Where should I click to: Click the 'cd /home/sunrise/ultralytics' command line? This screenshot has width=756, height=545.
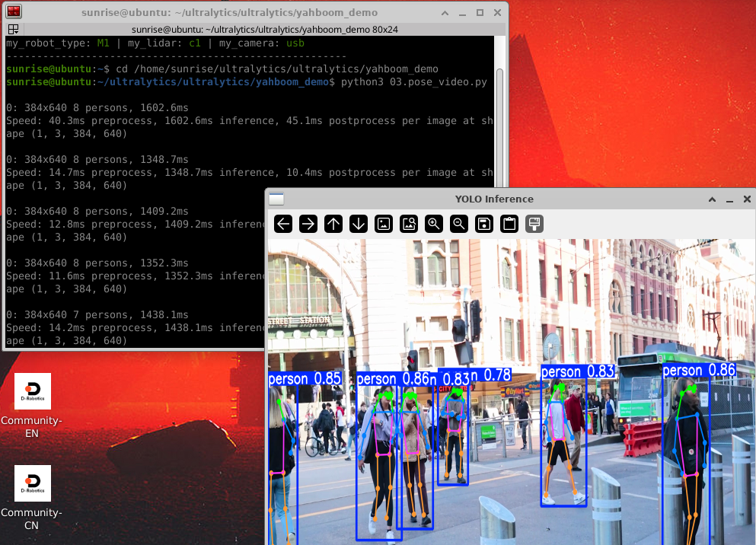point(277,69)
